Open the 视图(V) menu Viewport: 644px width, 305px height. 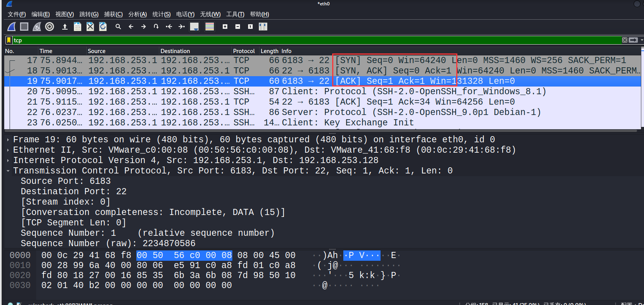[x=65, y=14]
